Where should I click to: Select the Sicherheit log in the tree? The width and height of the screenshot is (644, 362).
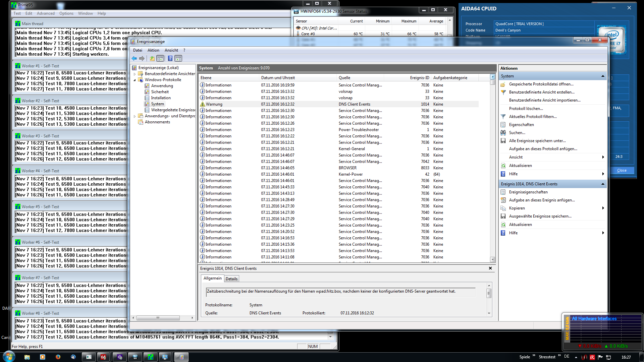tap(160, 92)
